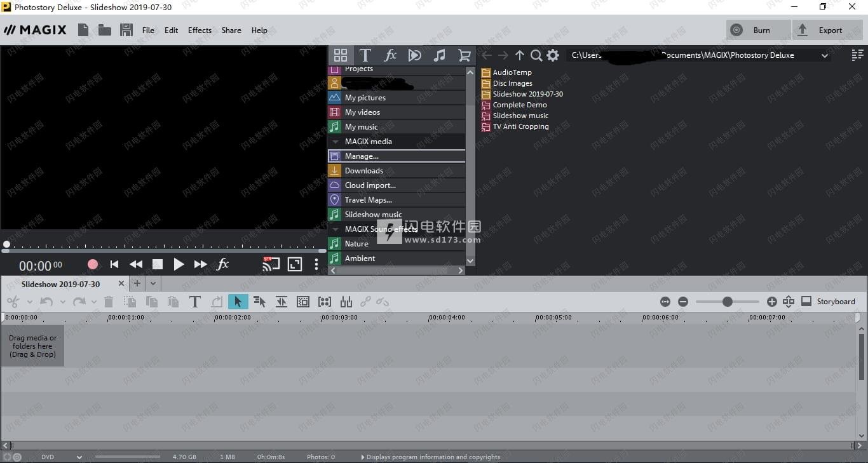
Task: Activate the single object mouse mode arrow
Action: pos(238,302)
